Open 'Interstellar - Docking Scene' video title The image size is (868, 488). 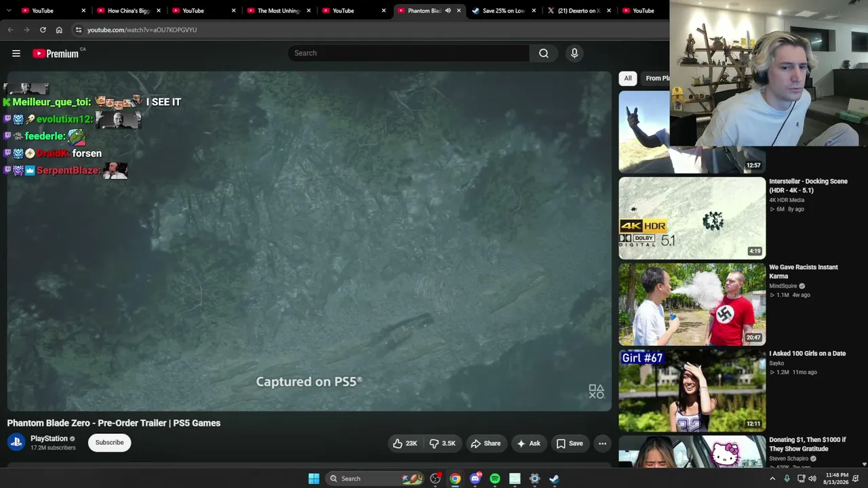click(808, 186)
